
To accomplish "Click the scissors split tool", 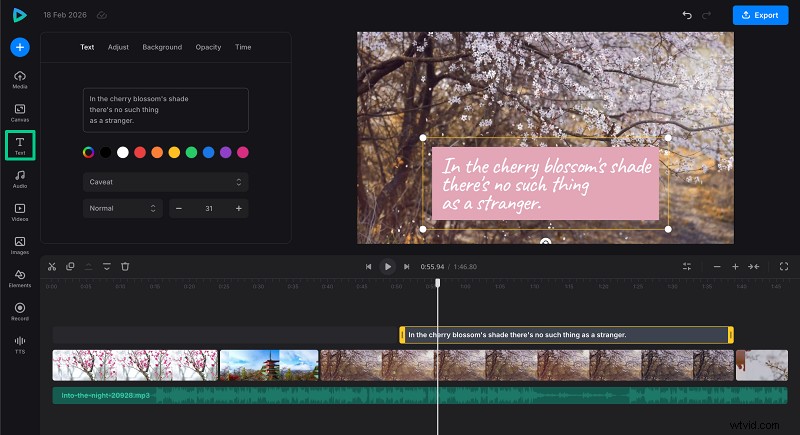I will 52,267.
